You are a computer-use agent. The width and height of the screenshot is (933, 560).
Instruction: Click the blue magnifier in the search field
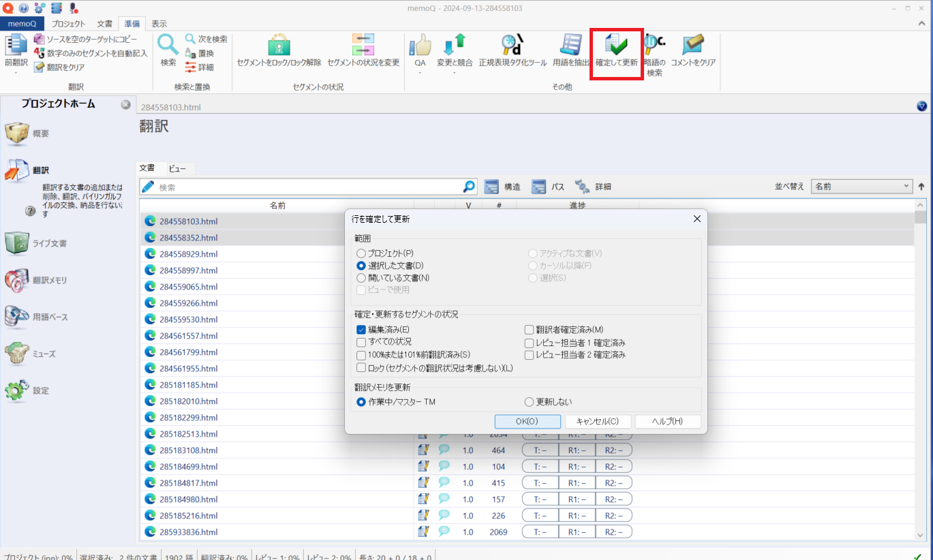pos(469,186)
